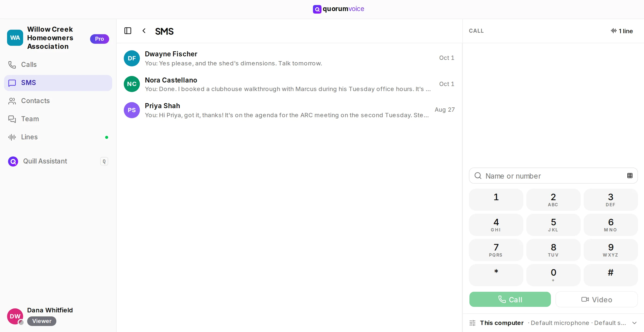Toggle the sidebar panel icon
This screenshot has height=332, width=644.
[128, 31]
